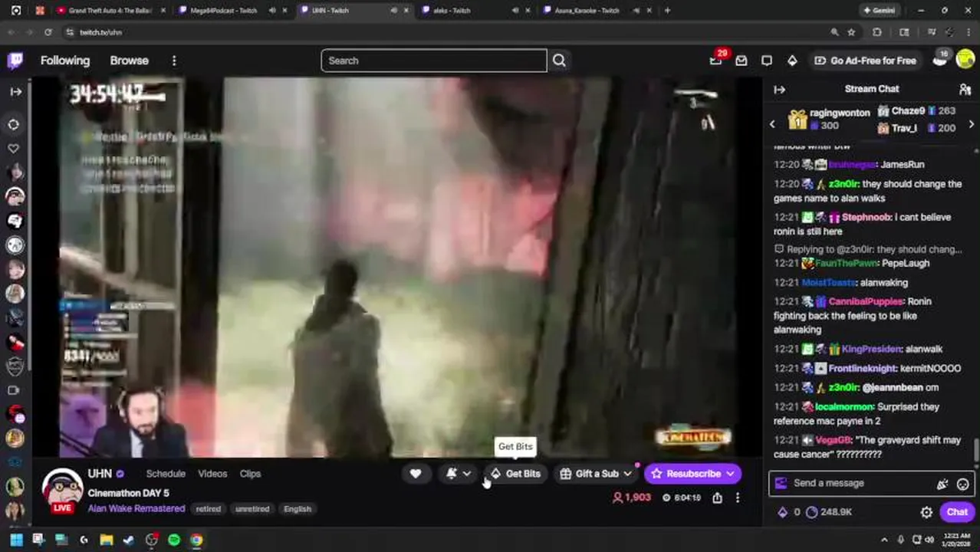Open the chat settings gear
Screen dimensions: 980x552
click(x=926, y=512)
